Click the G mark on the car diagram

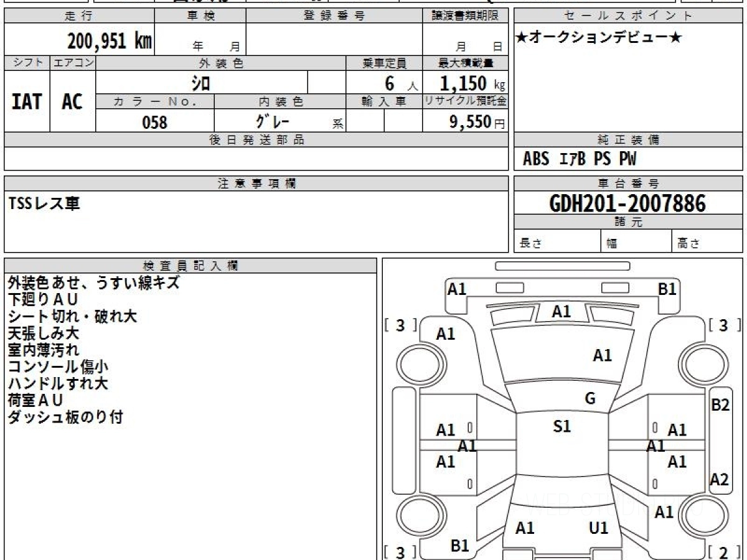pos(590,399)
